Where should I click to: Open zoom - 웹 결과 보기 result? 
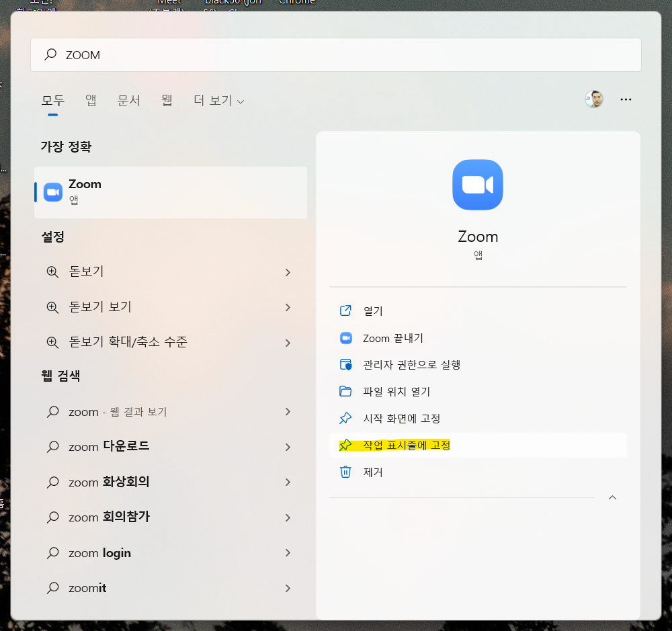171,411
